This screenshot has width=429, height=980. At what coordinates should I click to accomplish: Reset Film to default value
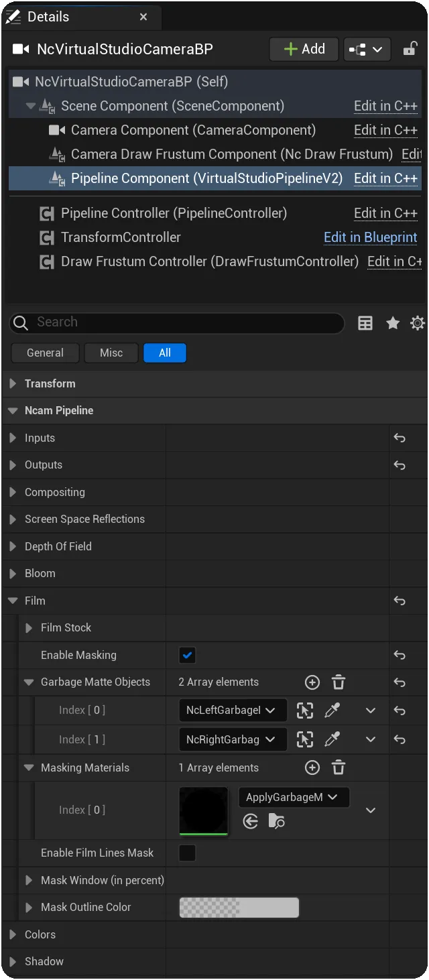[x=400, y=601]
